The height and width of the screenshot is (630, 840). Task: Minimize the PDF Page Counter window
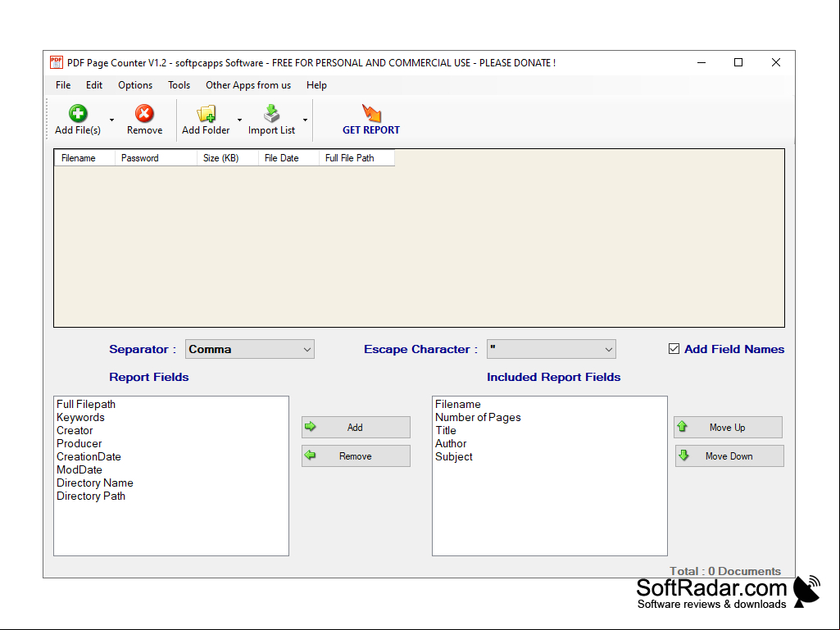(702, 63)
